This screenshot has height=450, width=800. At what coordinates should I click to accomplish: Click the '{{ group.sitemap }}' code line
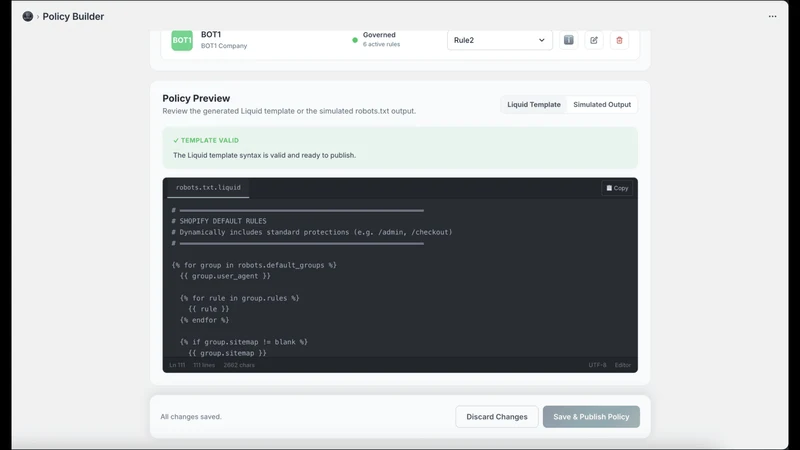tap(228, 353)
